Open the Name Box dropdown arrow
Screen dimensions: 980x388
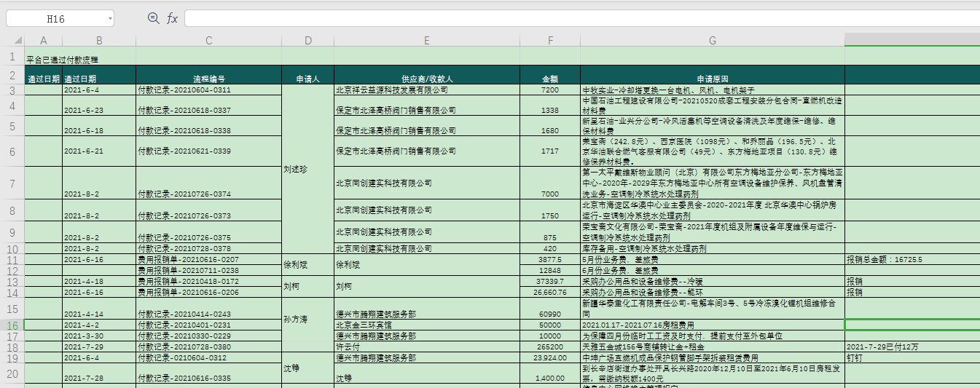pos(110,19)
